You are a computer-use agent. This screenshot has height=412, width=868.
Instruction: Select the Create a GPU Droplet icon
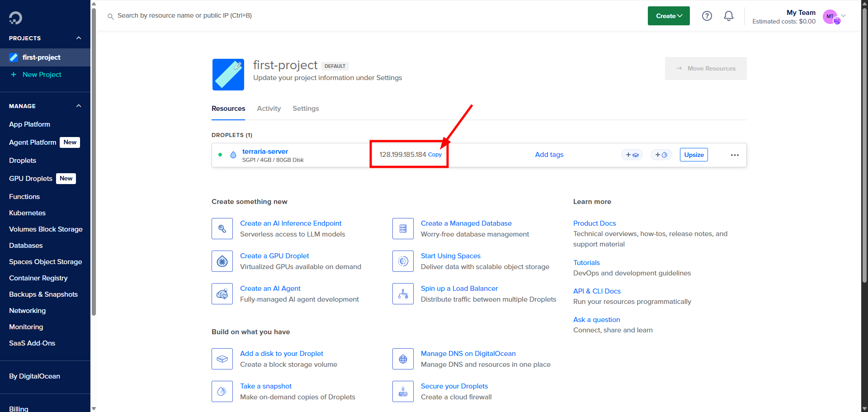point(222,261)
